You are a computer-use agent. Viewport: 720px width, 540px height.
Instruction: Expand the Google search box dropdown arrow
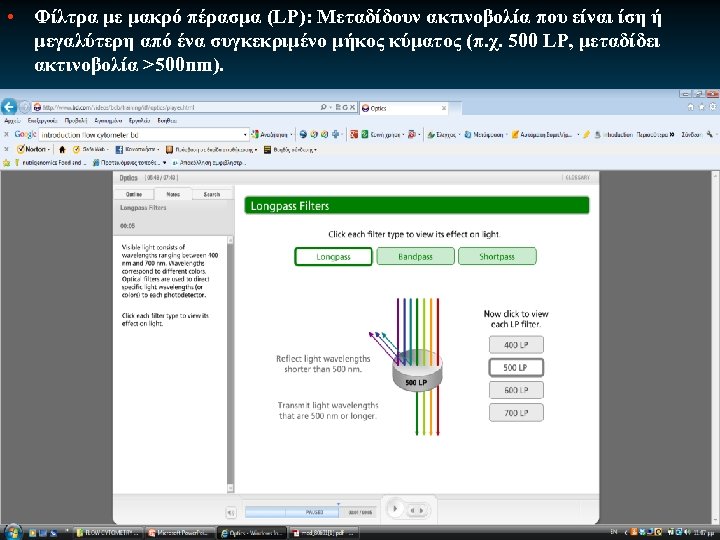[245, 135]
